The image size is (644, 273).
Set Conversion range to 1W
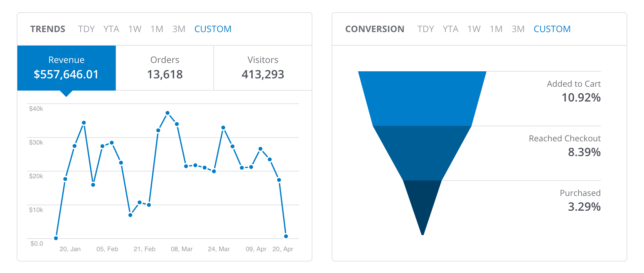(474, 29)
